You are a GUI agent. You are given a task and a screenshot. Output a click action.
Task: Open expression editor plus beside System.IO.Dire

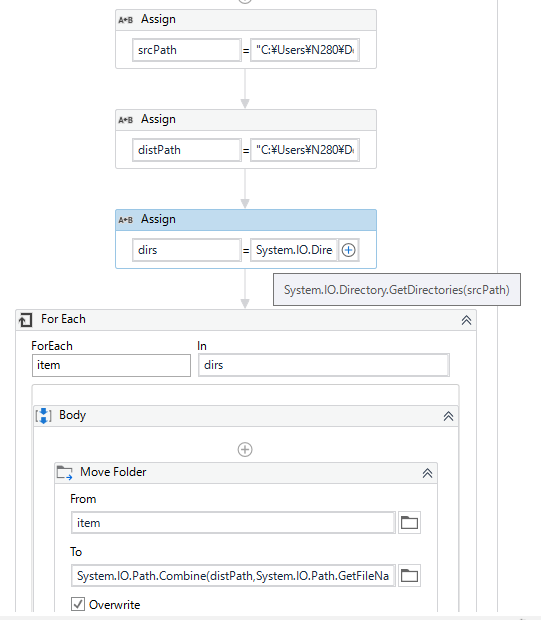click(348, 250)
